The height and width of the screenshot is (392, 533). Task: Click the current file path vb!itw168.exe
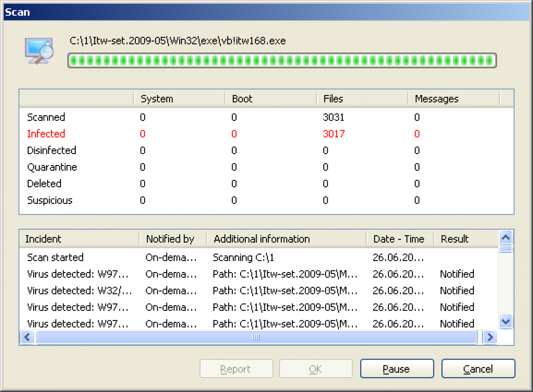pyautogui.click(x=178, y=41)
